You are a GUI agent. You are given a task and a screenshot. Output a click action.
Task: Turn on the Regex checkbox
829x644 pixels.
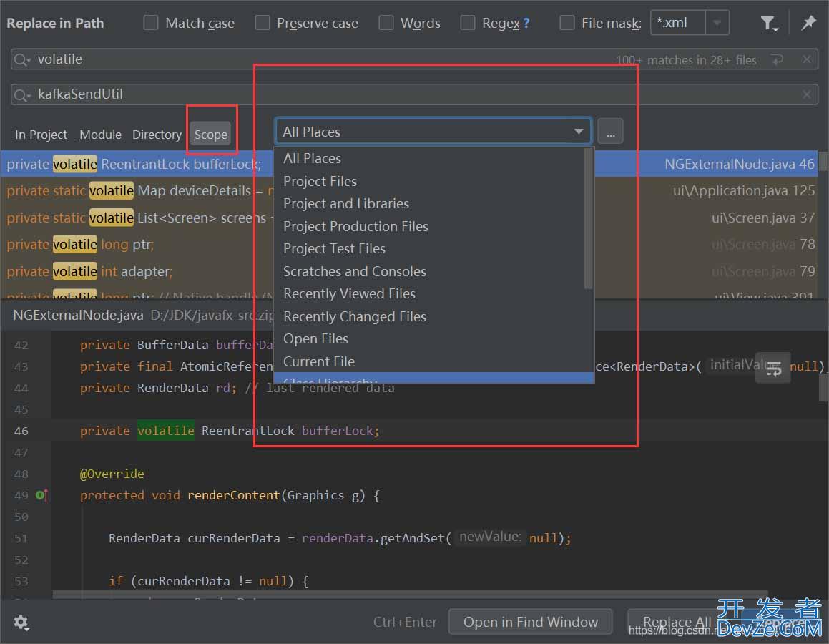coord(467,23)
